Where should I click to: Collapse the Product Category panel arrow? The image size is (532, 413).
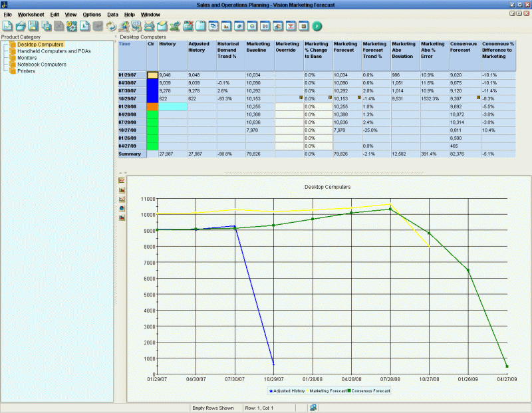116,37
